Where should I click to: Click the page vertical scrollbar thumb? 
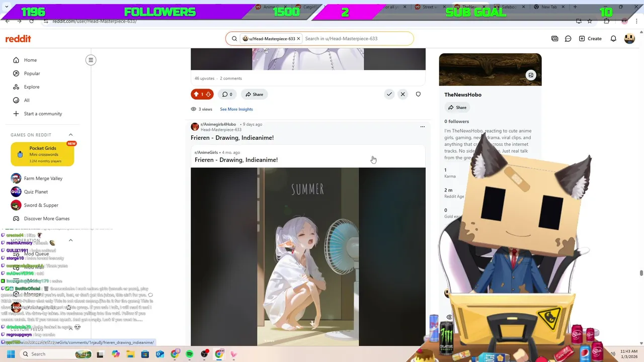tap(641, 273)
